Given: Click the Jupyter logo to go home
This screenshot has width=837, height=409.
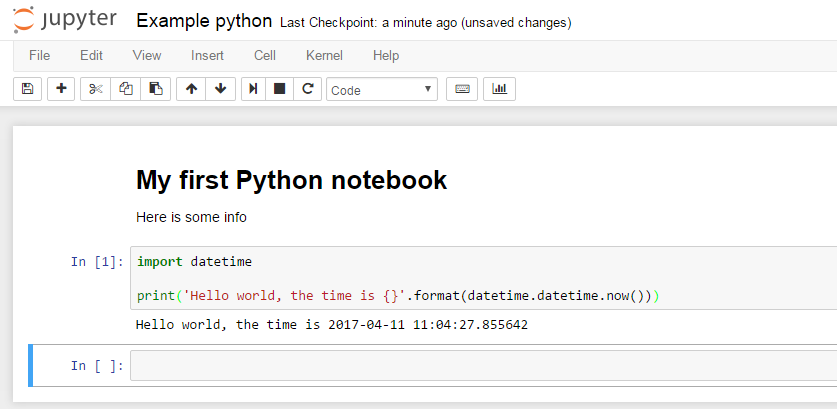Looking at the screenshot, I should coord(65,20).
